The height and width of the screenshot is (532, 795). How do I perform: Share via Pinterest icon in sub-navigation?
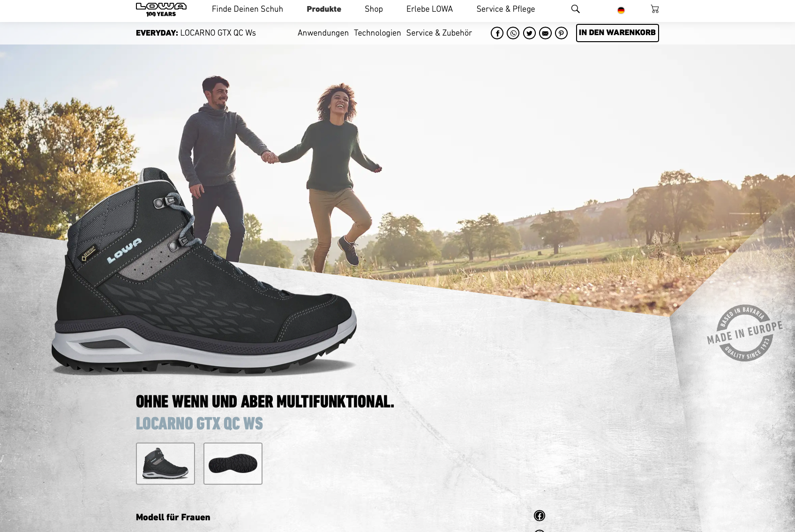[x=561, y=33]
